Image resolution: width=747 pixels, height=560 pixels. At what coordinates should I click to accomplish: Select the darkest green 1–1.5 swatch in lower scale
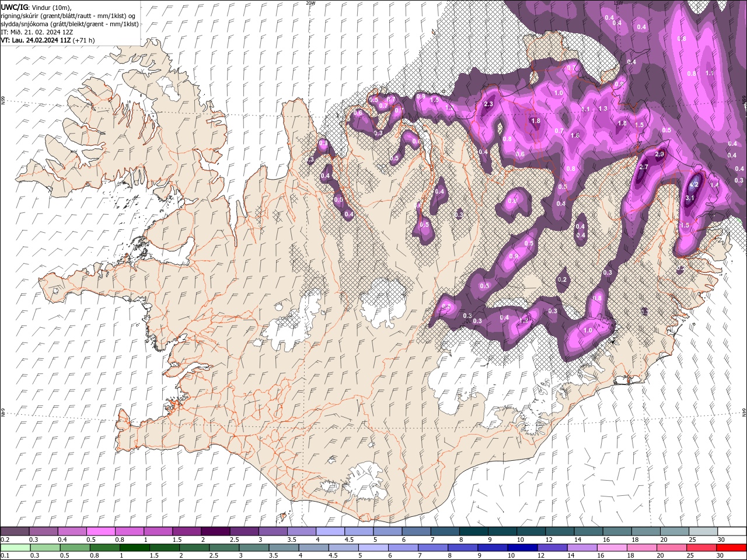tap(134, 548)
